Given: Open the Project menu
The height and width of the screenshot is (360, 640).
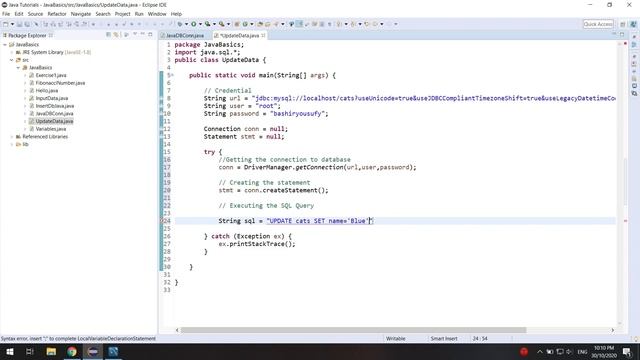Looking at the screenshot, I should [122, 14].
